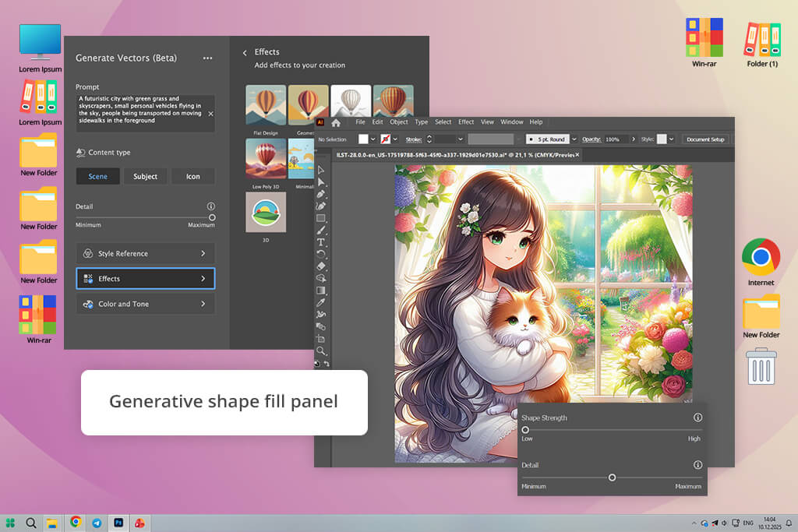Select the Direct Selection tool
Viewport: 798px width, 532px height.
pos(321,182)
